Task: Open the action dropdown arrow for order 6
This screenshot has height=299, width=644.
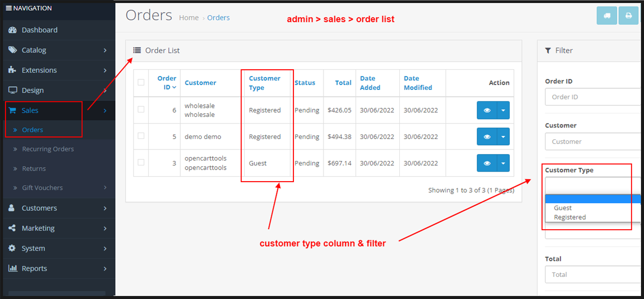Action: pos(503,110)
